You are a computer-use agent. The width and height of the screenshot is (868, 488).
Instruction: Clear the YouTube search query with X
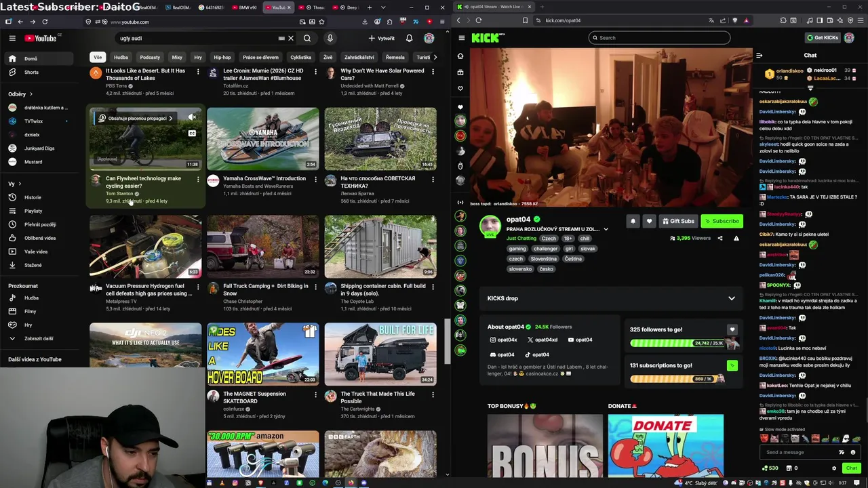[291, 39]
